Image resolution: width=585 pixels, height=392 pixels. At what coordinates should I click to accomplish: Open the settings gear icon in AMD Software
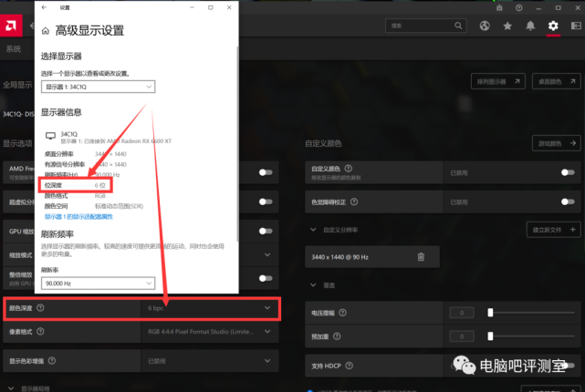[553, 26]
